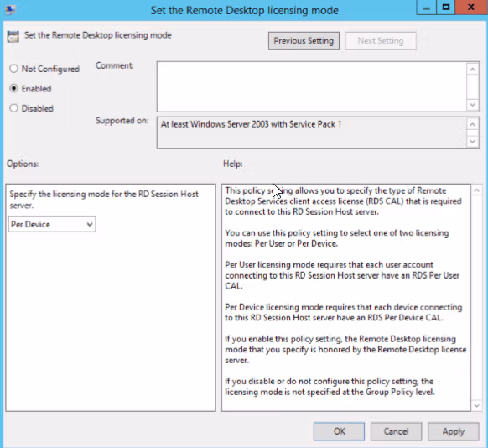The height and width of the screenshot is (448, 488).
Task: Click the paragraph starting 'You can use this policy'
Action: [337, 238]
